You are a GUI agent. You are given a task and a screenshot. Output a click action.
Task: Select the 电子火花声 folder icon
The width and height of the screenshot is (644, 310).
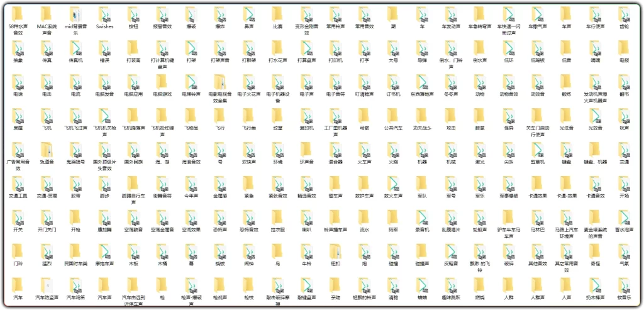(248, 82)
